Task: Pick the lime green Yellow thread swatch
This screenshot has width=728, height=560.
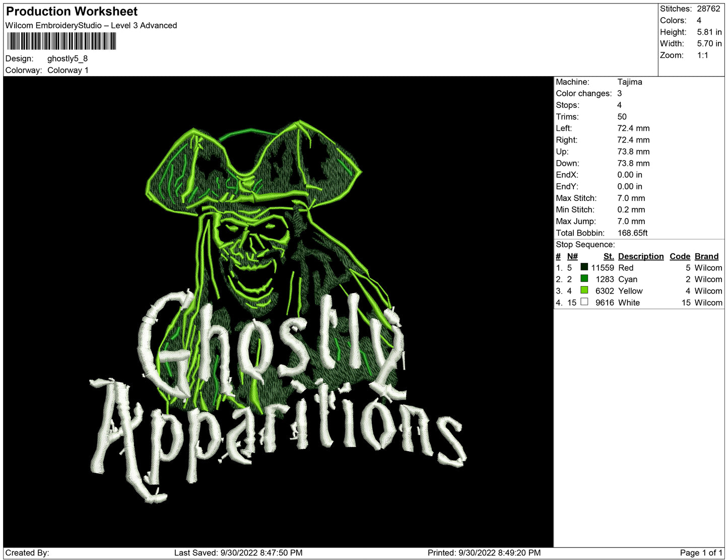Action: [x=584, y=290]
